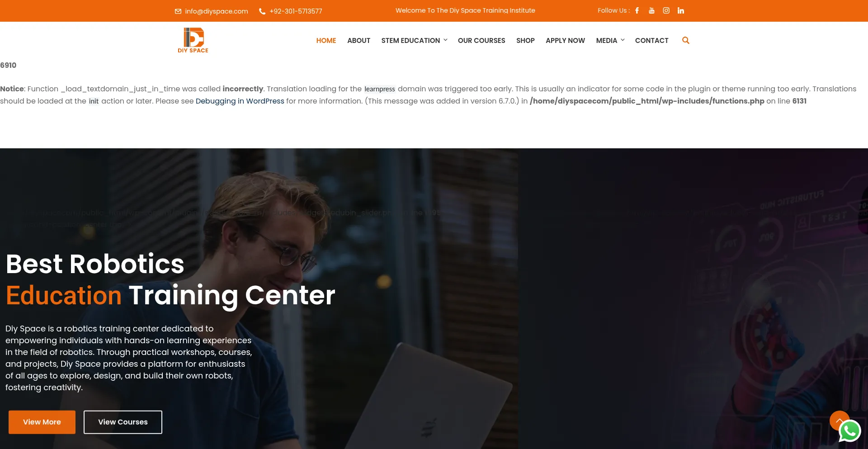Open the Apply Now page
868x449 pixels.
565,40
